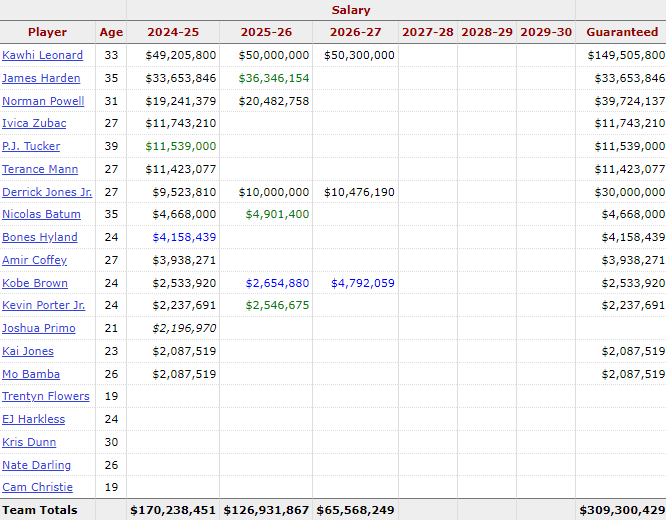This screenshot has height=520, width=666.
Task: Select Norman Powell's $20,482,758 salary
Action: coord(274,101)
